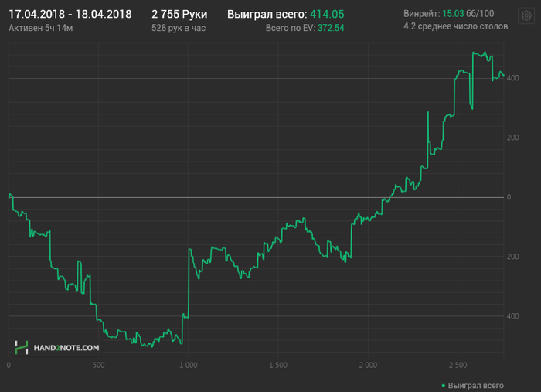Click '4.2 среднее число столов' text
The image size is (541, 392).
tap(456, 26)
